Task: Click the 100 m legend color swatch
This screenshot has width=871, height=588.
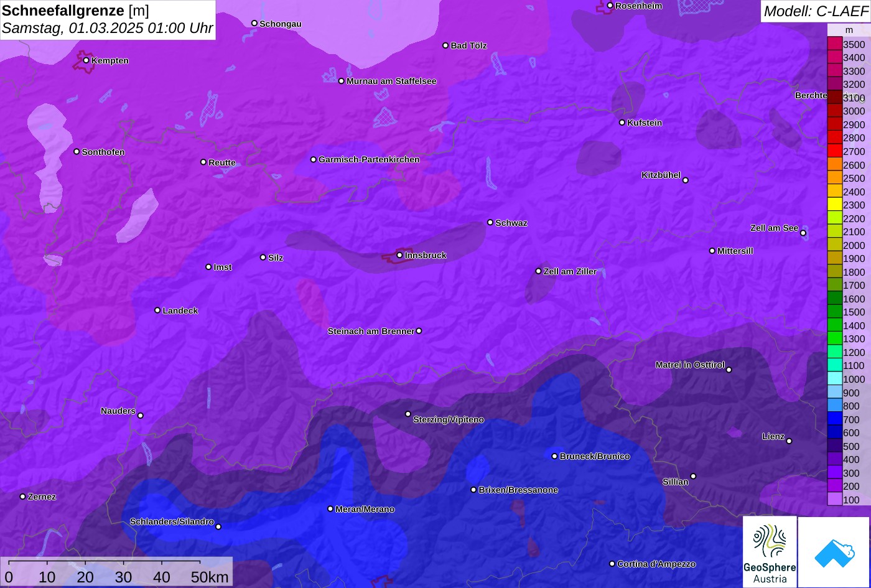Action: [834, 499]
